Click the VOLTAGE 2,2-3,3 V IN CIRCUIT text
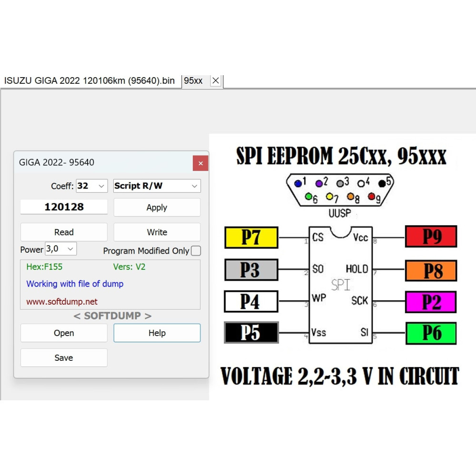Image resolution: width=476 pixels, height=476 pixels. [340, 376]
